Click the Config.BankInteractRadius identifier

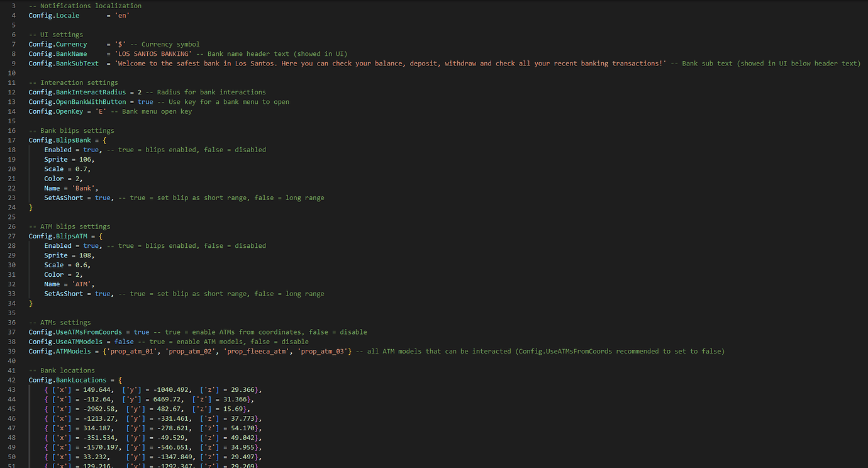(x=77, y=92)
